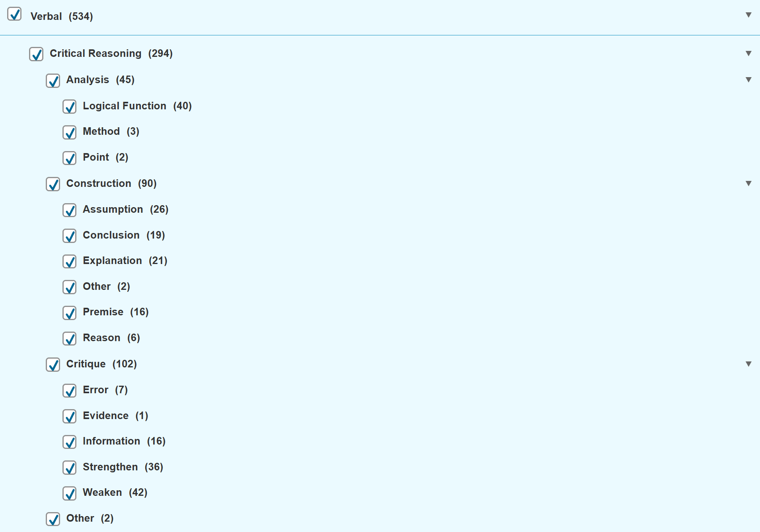Toggle the Premise (16) checkbox

click(x=70, y=313)
